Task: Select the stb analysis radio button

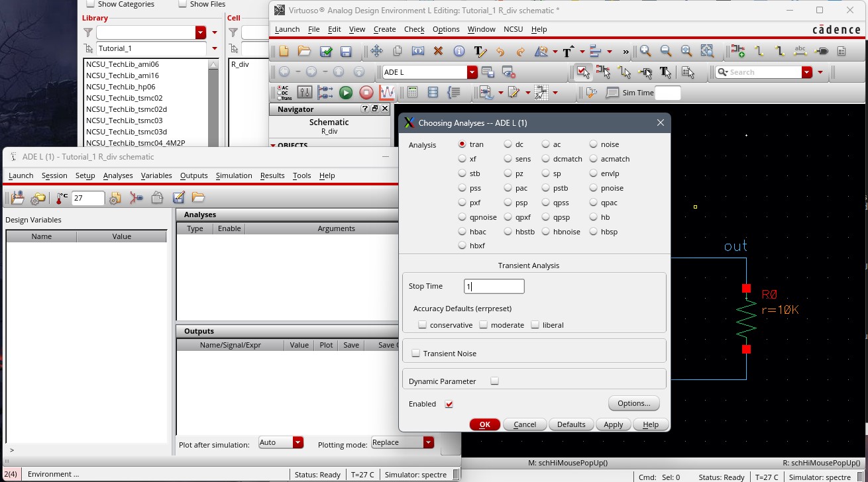Action: [x=462, y=173]
